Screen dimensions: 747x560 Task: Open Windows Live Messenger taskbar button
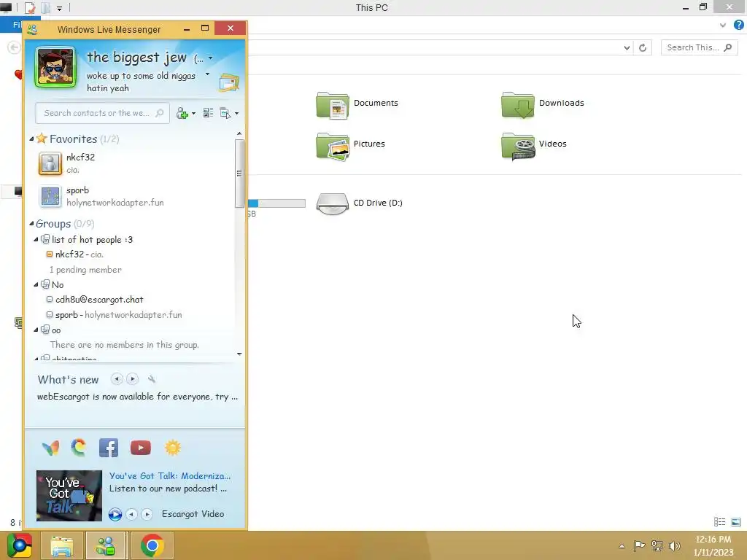coord(105,545)
